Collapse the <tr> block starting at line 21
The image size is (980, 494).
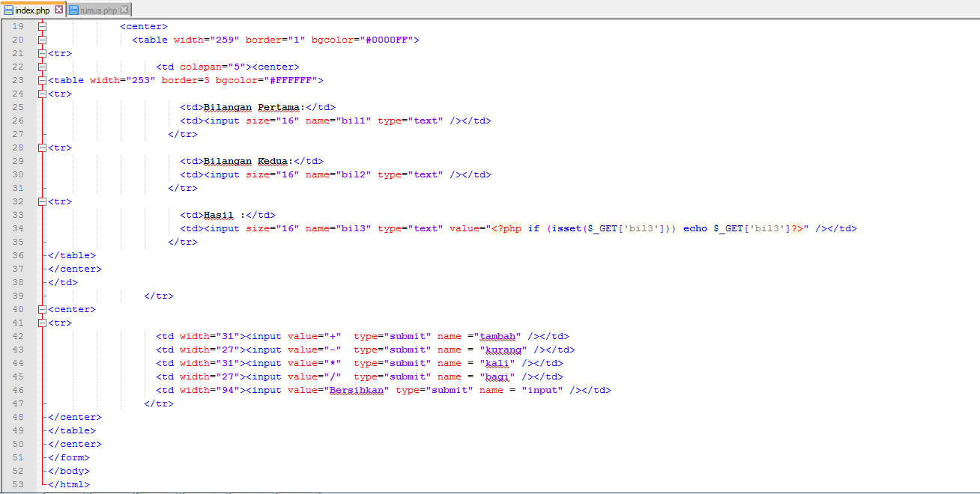(x=42, y=52)
